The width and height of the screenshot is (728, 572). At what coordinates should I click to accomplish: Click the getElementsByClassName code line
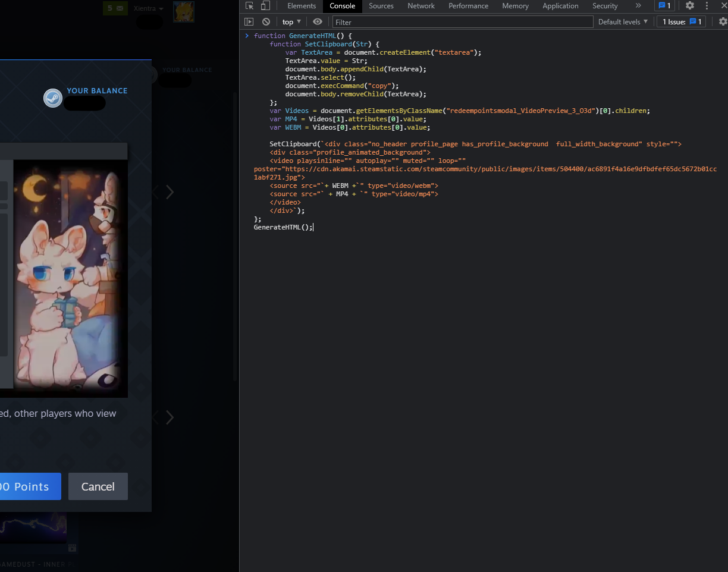tap(460, 111)
